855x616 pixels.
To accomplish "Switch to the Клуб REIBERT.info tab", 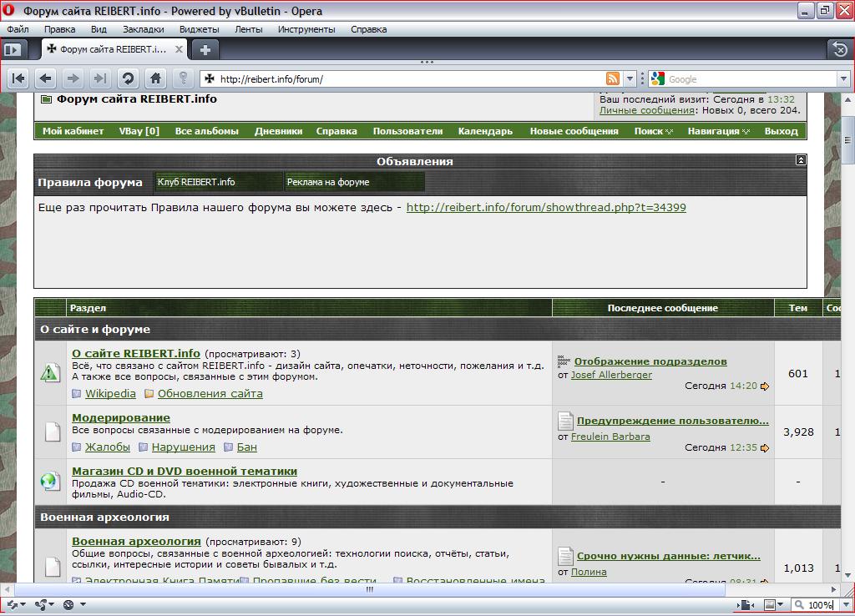I will pyautogui.click(x=218, y=182).
